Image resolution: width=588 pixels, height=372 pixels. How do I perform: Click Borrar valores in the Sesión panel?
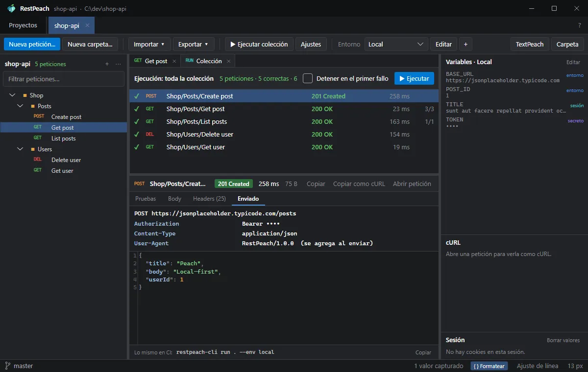click(x=563, y=340)
